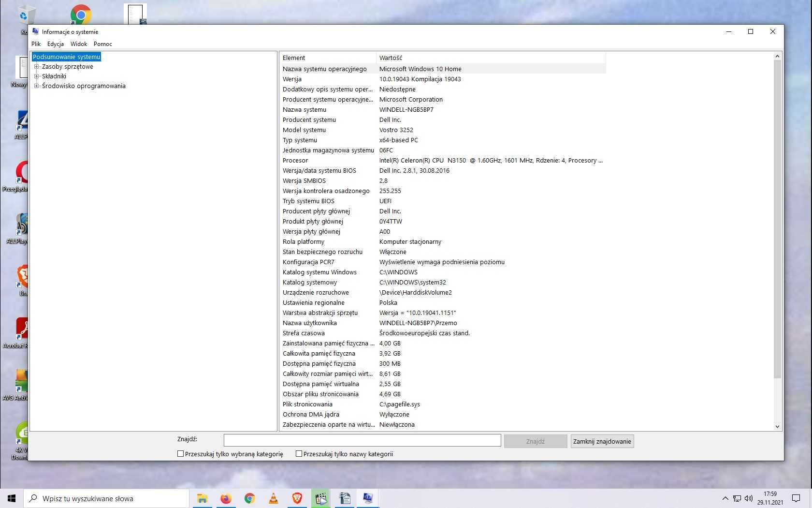Open File Explorer from the taskbar

click(x=202, y=498)
